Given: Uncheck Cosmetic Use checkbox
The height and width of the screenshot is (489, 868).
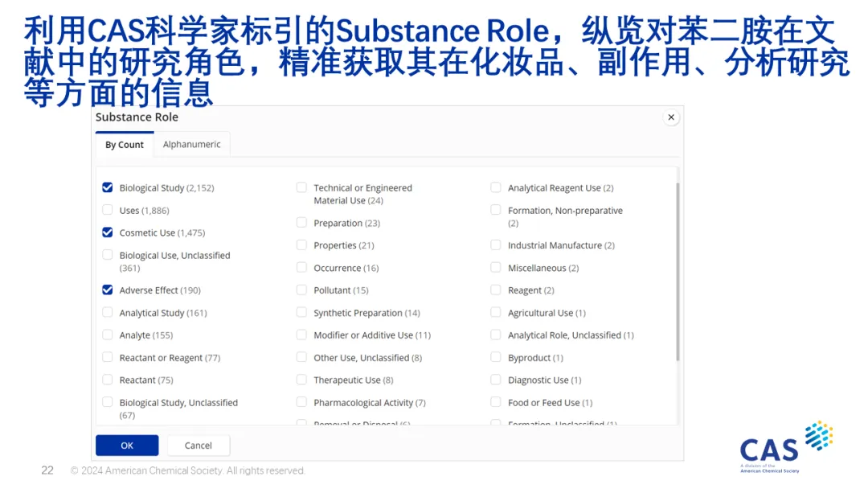Looking at the screenshot, I should click(x=108, y=232).
